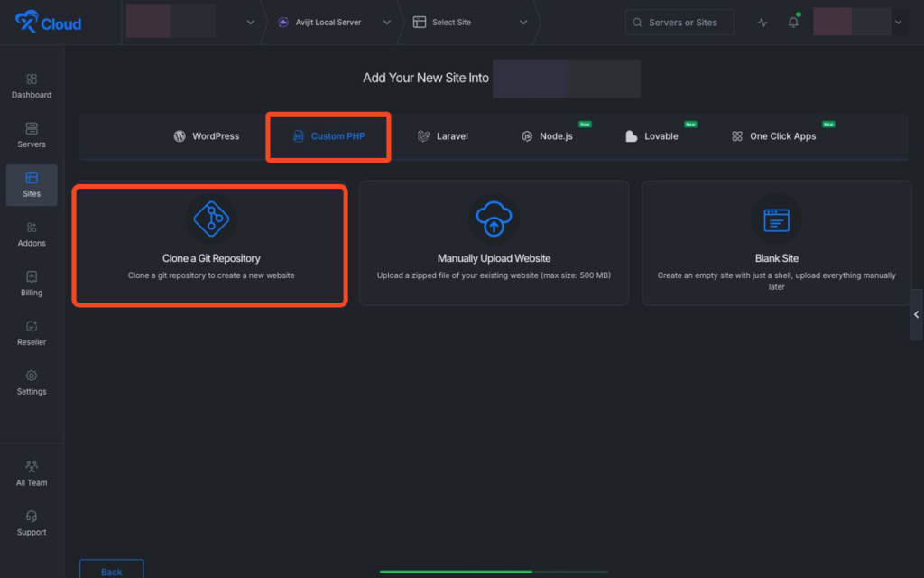924x578 pixels.
Task: Click the cloud upload icon
Action: coord(494,219)
